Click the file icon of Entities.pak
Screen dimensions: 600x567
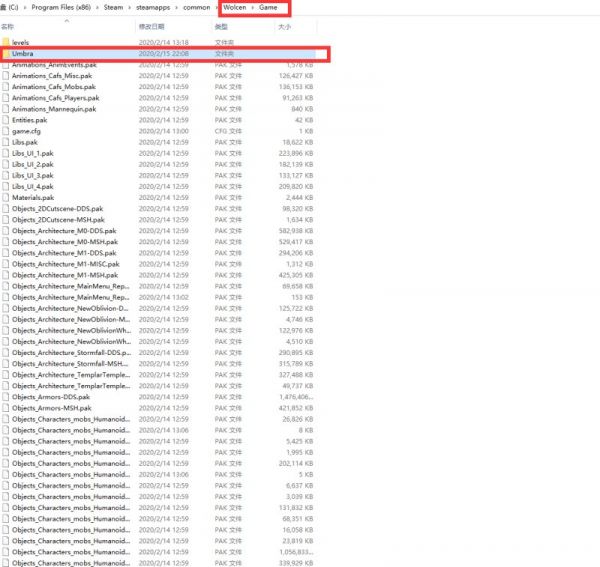pos(5,120)
